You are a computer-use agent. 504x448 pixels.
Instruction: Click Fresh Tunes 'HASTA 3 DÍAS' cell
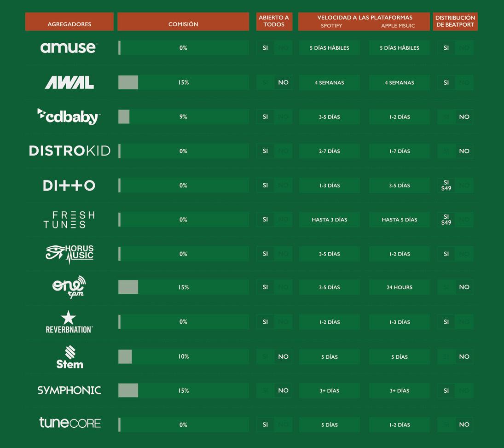pyautogui.click(x=330, y=220)
